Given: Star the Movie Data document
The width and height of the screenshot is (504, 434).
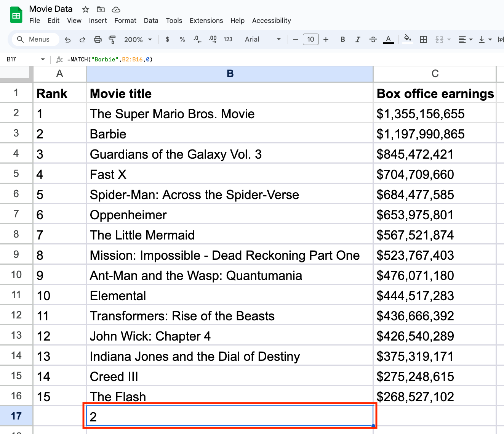Looking at the screenshot, I should (x=86, y=9).
